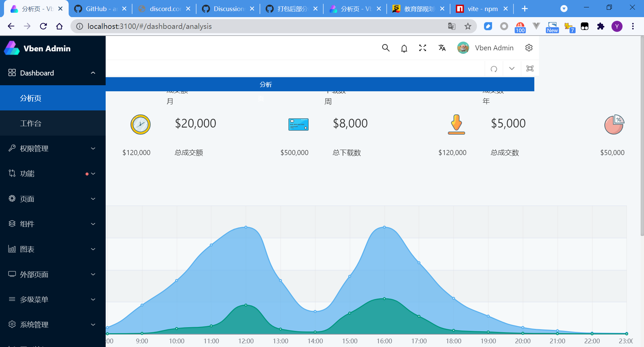Open the search icon in header
This screenshot has width=644, height=347.
[x=386, y=48]
